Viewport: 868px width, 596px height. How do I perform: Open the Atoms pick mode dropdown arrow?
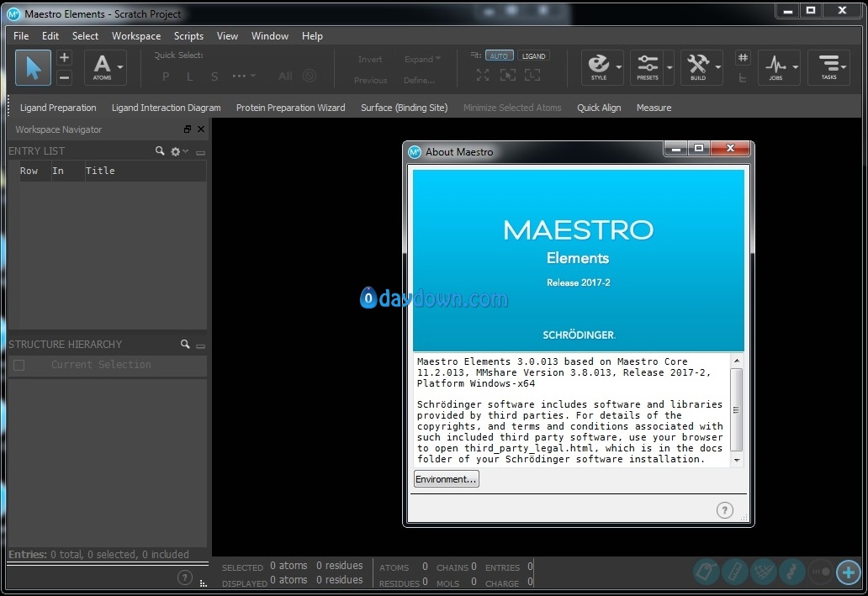tap(120, 67)
